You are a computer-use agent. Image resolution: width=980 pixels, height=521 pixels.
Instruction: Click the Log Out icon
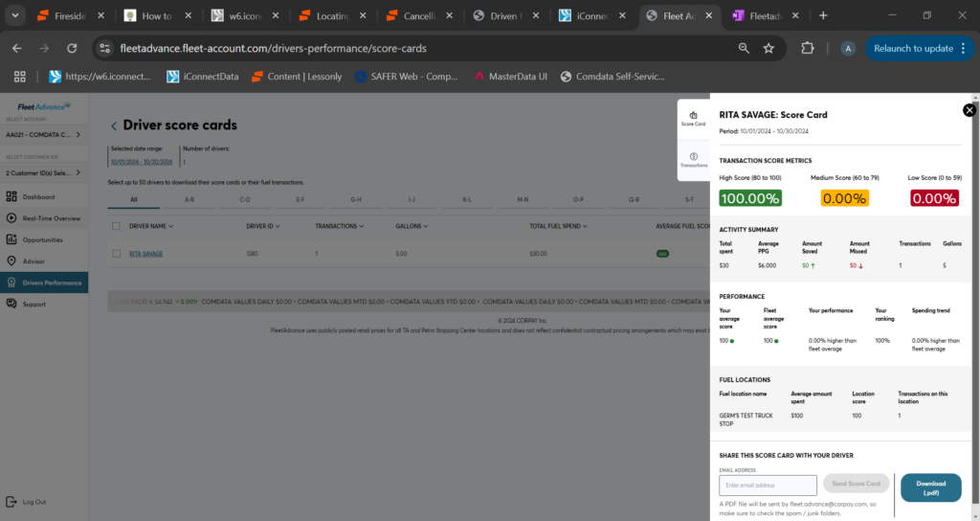(11, 502)
